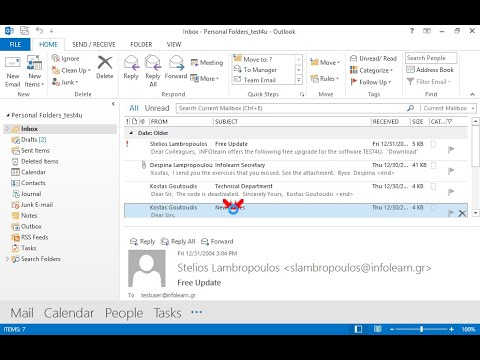Open the Follow Up flag dropdown

click(371, 82)
